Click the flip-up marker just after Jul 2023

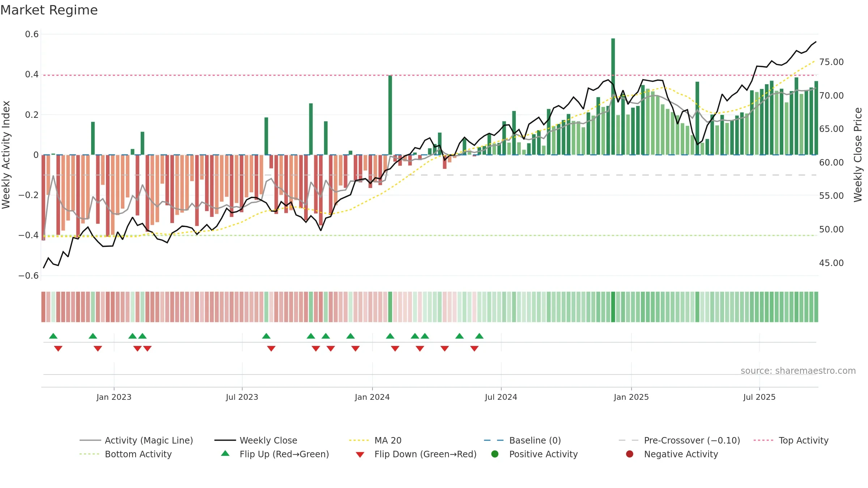[x=266, y=336]
